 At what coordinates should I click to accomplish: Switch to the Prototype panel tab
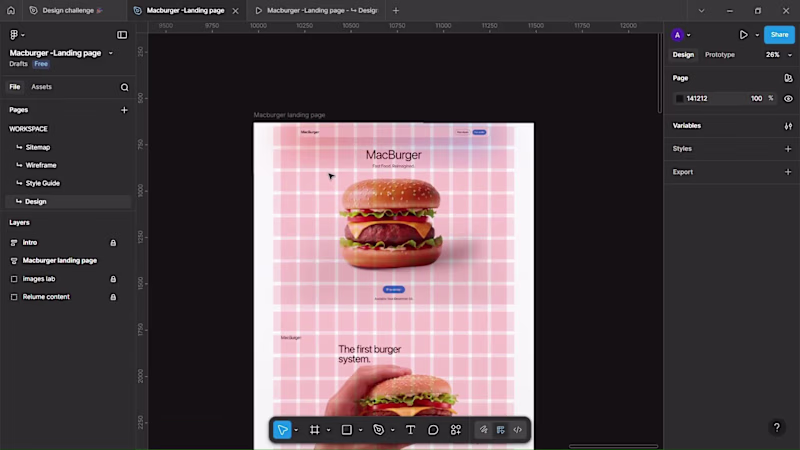(x=719, y=55)
